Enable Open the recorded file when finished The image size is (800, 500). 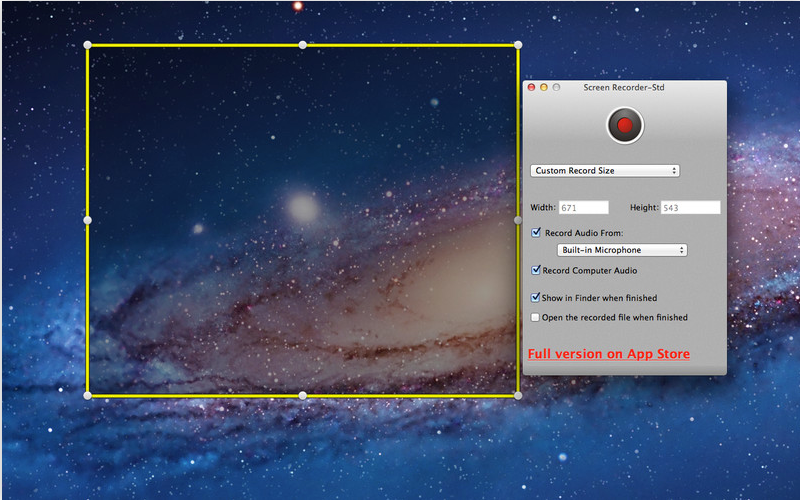[535, 317]
